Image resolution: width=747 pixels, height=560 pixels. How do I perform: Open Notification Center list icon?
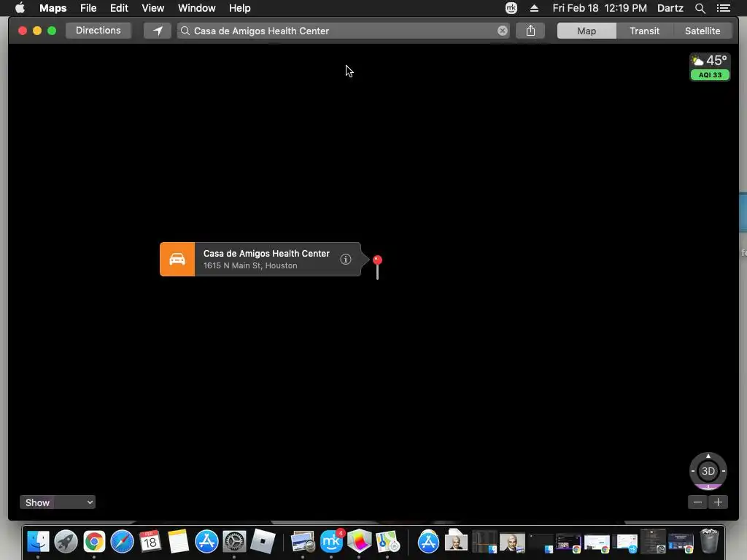723,8
